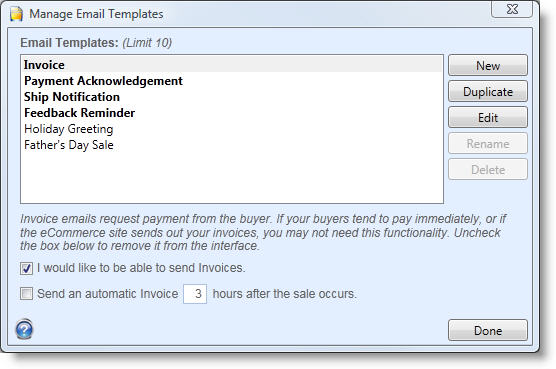Create a template with the New button

point(488,66)
